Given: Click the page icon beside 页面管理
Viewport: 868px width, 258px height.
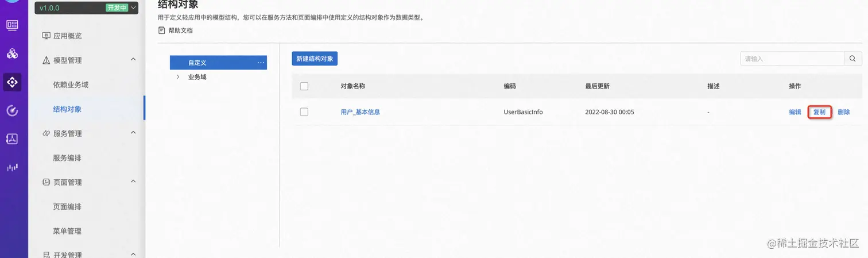Looking at the screenshot, I should pyautogui.click(x=46, y=182).
